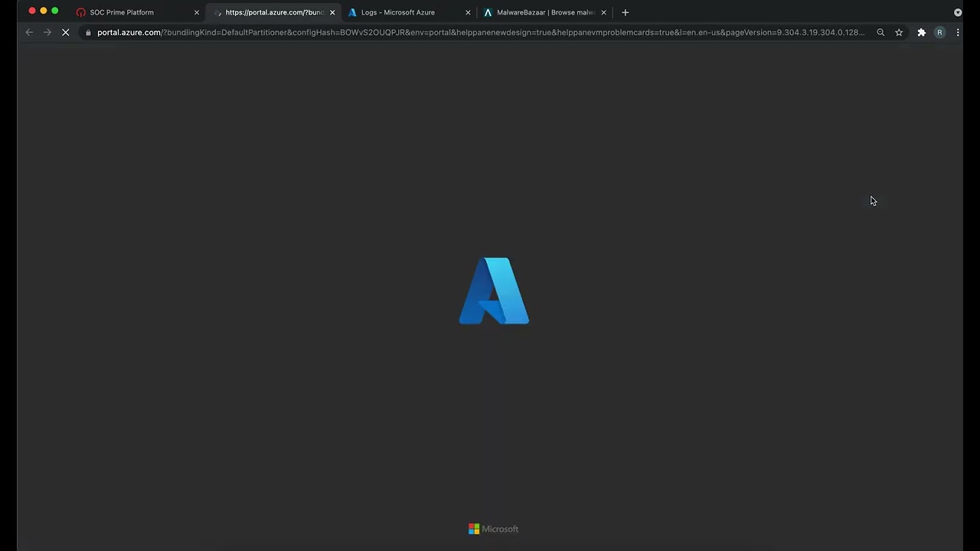Close the MalwareBazaar tab
The height and width of the screenshot is (551, 980).
click(603, 12)
